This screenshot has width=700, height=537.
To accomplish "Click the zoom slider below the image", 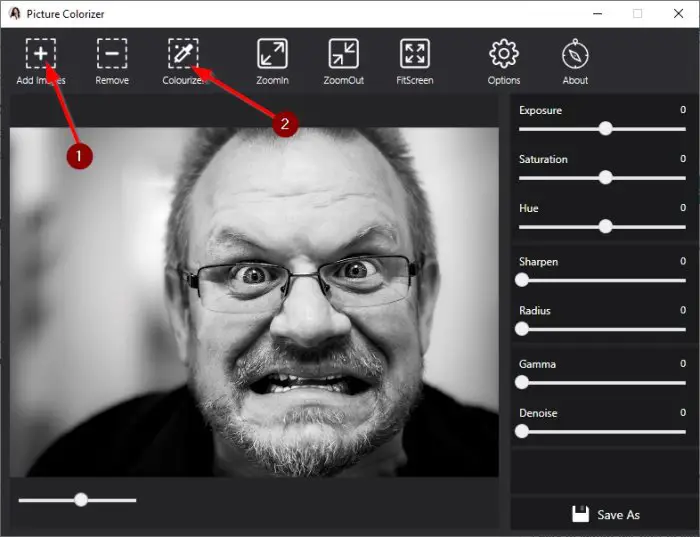I will (77, 500).
